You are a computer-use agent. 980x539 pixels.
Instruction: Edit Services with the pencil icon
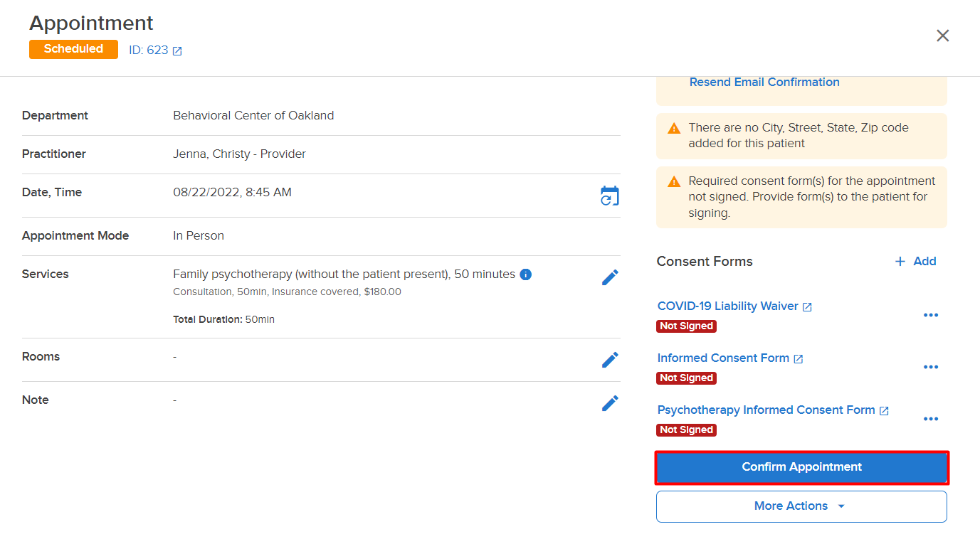click(x=610, y=277)
